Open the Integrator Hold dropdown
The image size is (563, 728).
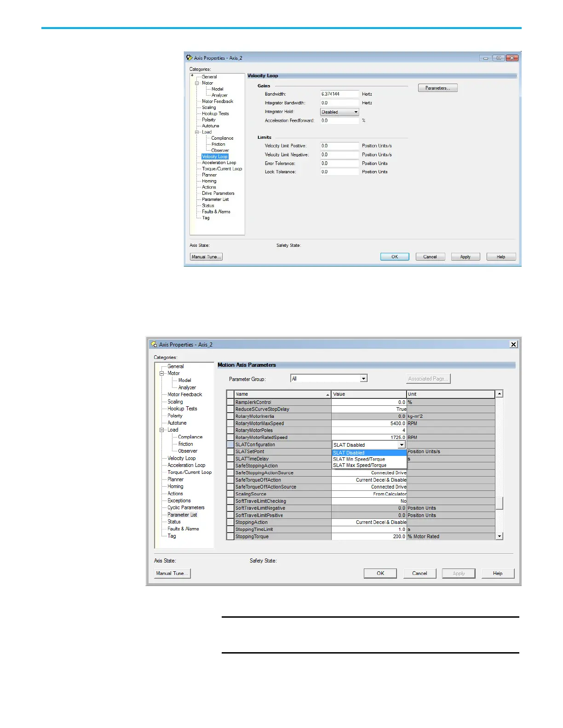coord(356,112)
